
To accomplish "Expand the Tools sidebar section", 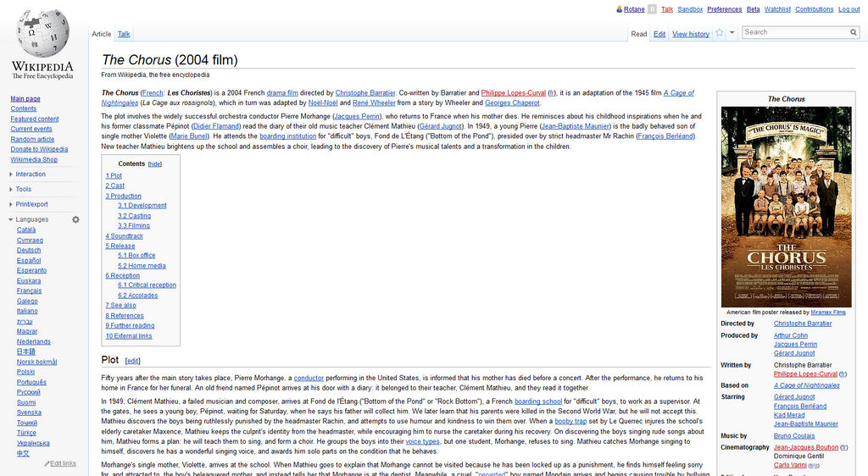I will (x=23, y=189).
